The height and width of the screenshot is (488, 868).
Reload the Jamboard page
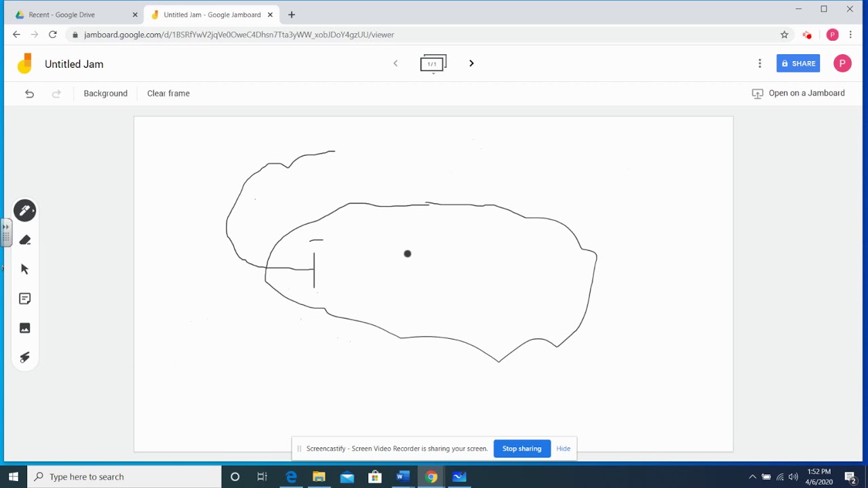(53, 35)
